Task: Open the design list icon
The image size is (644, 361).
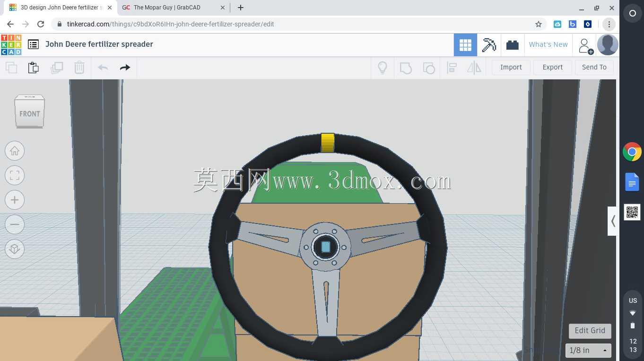Action: click(x=33, y=44)
